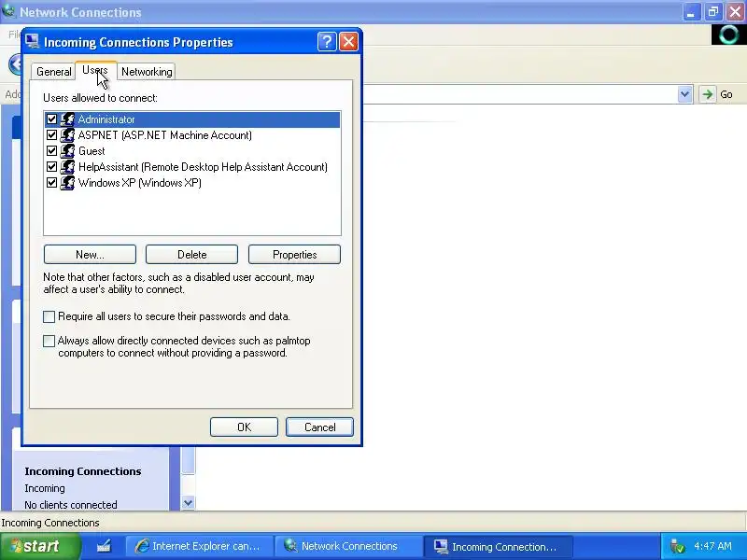Select the Guest row text
The image size is (747, 560).
[x=92, y=151]
